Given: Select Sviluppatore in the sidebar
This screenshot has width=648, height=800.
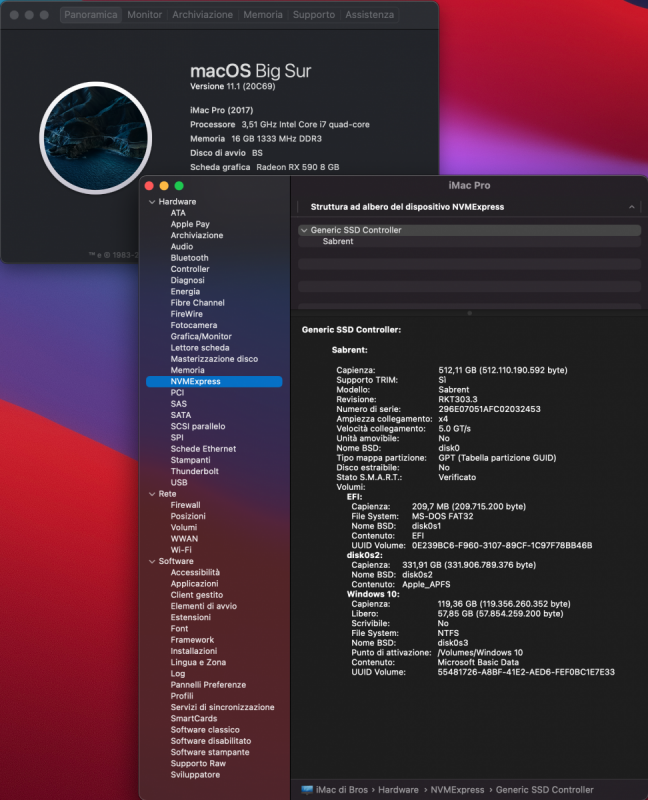Looking at the screenshot, I should coord(195,774).
